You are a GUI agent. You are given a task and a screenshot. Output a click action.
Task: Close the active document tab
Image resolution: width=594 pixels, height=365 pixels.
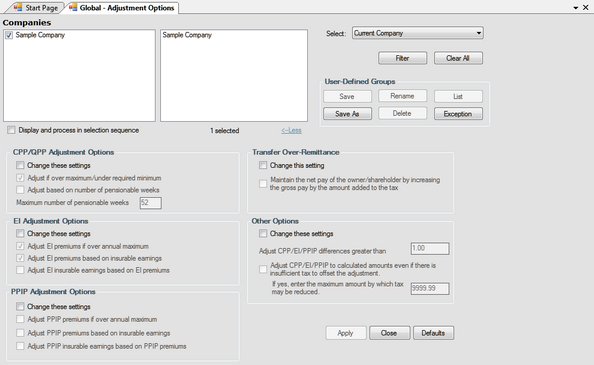[x=586, y=8]
